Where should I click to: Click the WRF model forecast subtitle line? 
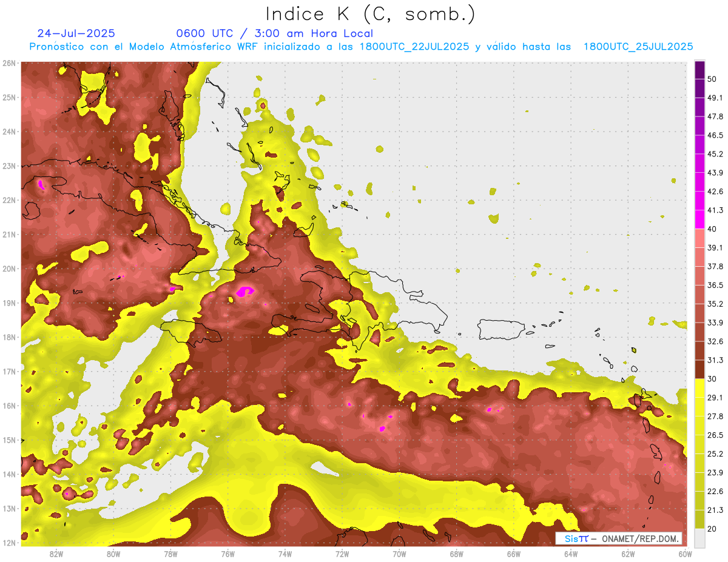pyautogui.click(x=361, y=47)
